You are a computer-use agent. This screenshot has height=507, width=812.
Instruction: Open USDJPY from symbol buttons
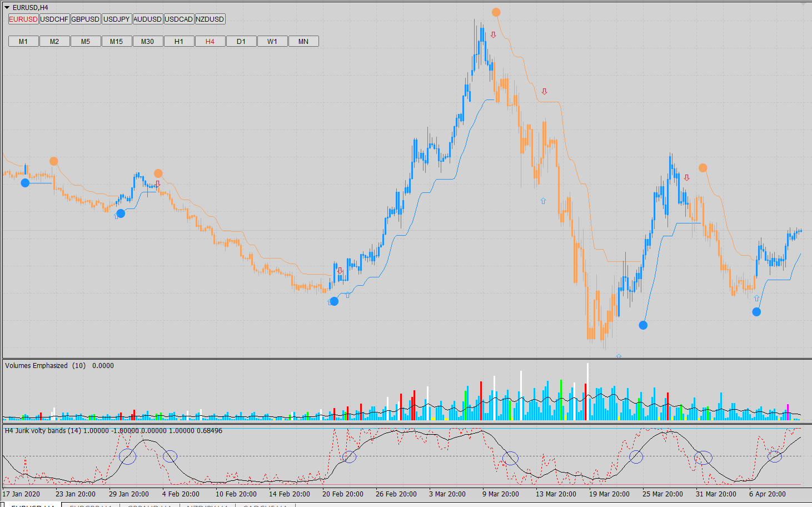pyautogui.click(x=117, y=19)
